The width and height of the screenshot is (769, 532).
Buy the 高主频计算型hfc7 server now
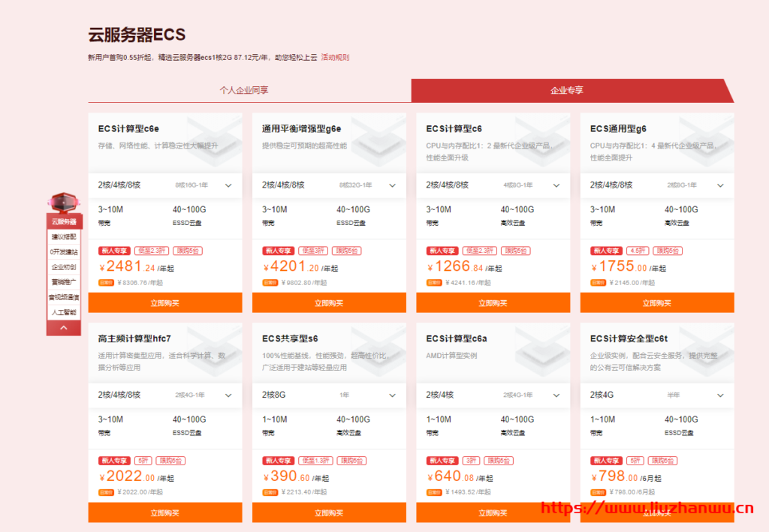pos(164,513)
